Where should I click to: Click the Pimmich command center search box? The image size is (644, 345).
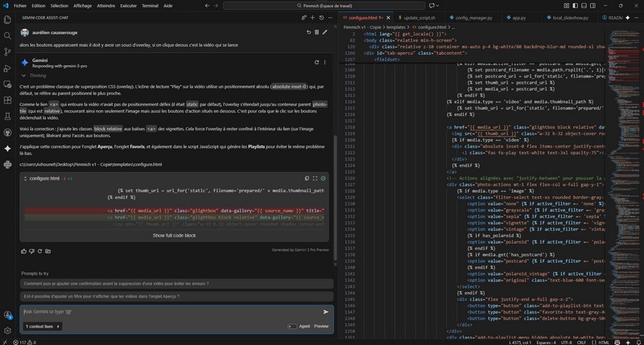(x=324, y=6)
